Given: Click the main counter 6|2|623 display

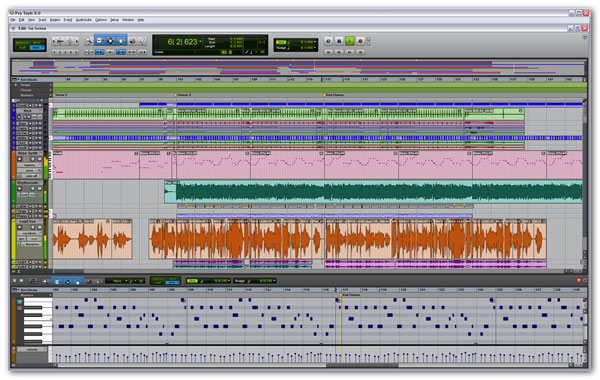Looking at the screenshot, I should click(182, 42).
